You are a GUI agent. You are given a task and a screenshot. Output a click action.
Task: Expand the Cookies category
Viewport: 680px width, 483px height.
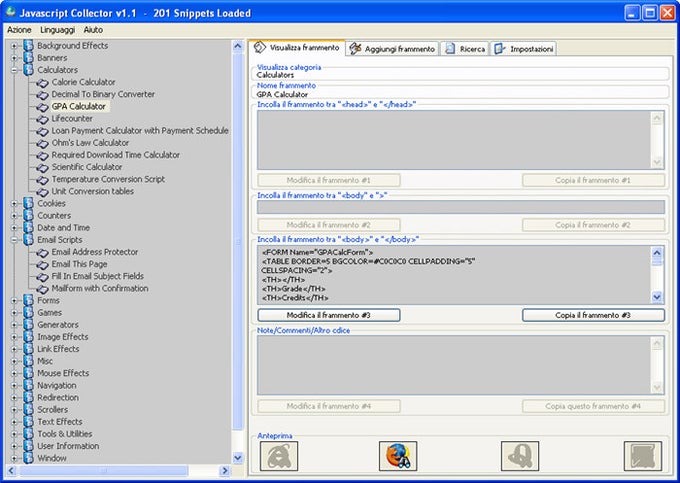tap(14, 203)
